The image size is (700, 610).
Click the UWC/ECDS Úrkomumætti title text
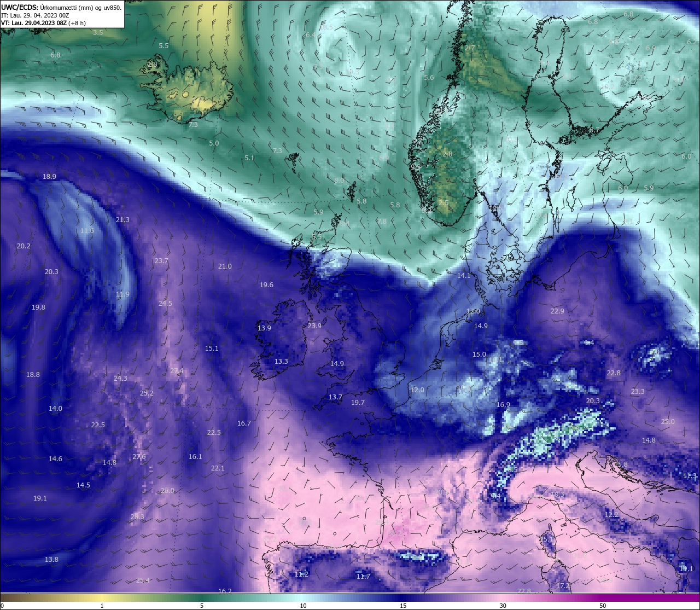[x=61, y=8]
